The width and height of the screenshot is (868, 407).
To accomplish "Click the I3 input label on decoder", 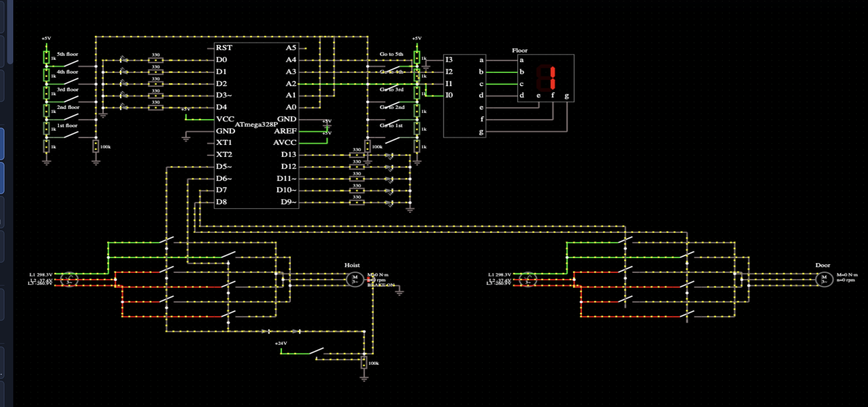I will click(x=449, y=59).
